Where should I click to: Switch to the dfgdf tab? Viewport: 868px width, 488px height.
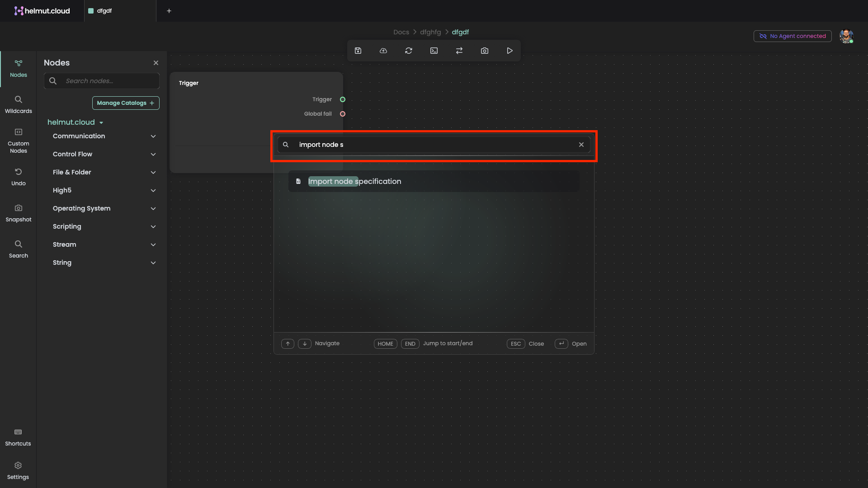104,11
